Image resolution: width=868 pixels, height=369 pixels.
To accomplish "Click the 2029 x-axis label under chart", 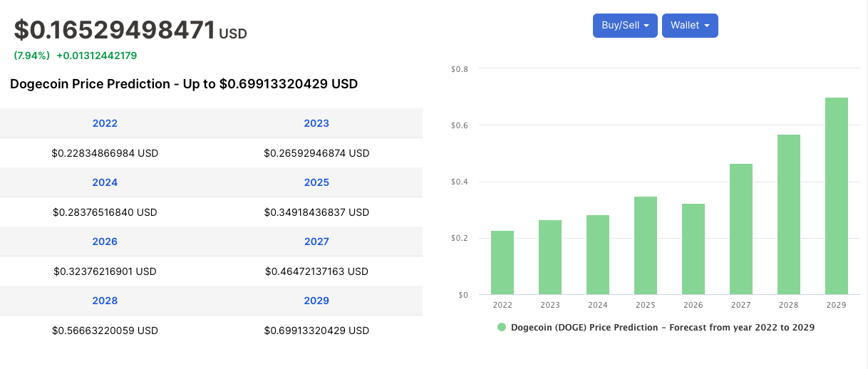I will point(837,305).
